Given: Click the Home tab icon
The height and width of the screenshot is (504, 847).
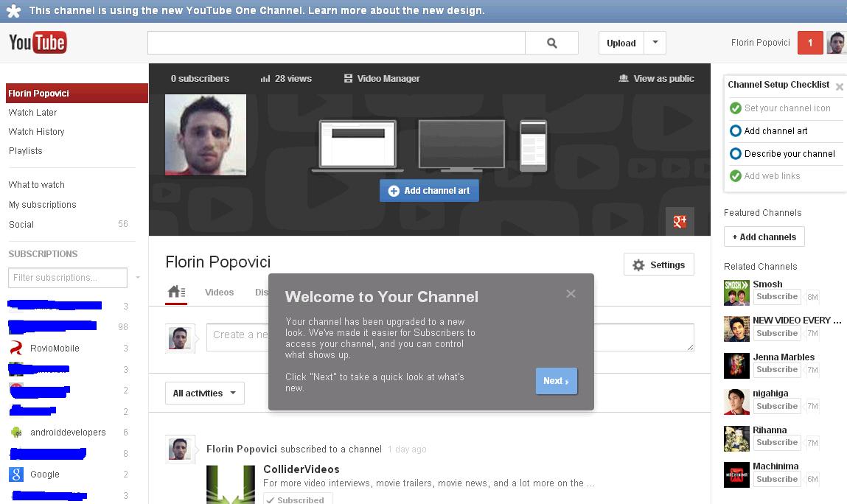Looking at the screenshot, I should [176, 293].
